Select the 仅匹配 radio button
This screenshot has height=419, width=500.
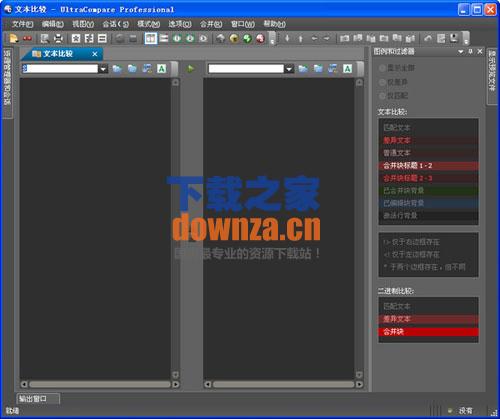[x=382, y=96]
